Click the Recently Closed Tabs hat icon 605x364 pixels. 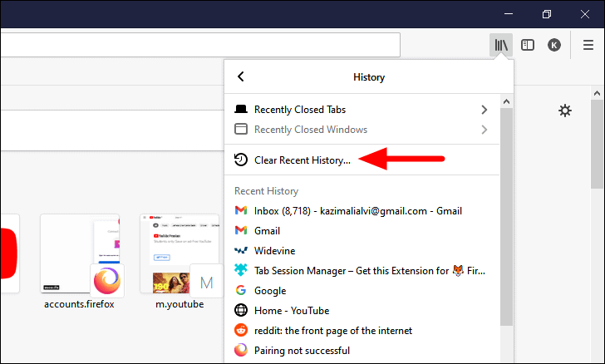tap(241, 109)
